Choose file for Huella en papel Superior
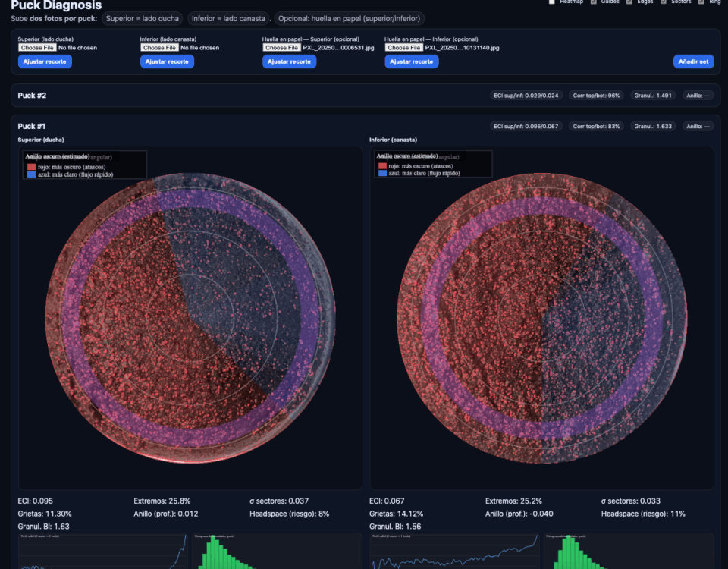This screenshot has height=569, width=728. click(x=282, y=47)
